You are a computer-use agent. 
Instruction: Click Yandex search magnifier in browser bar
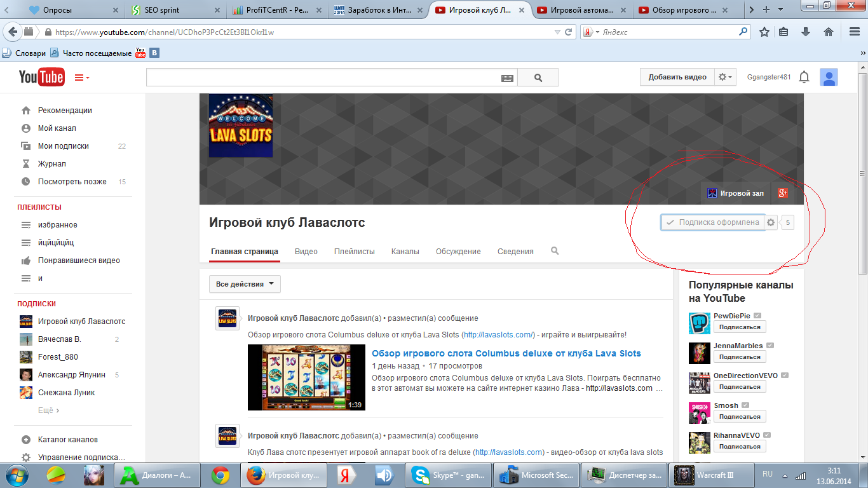tap(743, 32)
